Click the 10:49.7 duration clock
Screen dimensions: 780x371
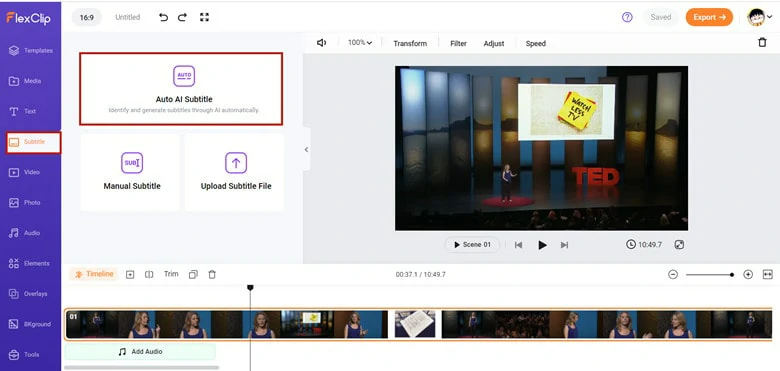coord(644,245)
